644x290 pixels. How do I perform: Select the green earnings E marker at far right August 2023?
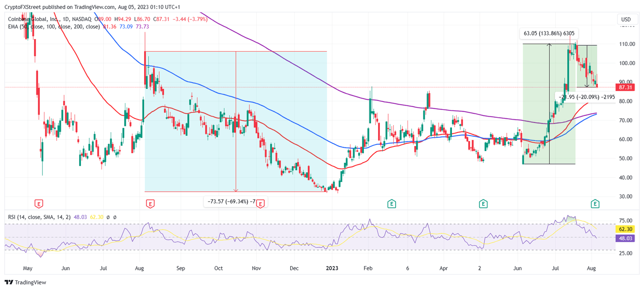pyautogui.click(x=595, y=204)
